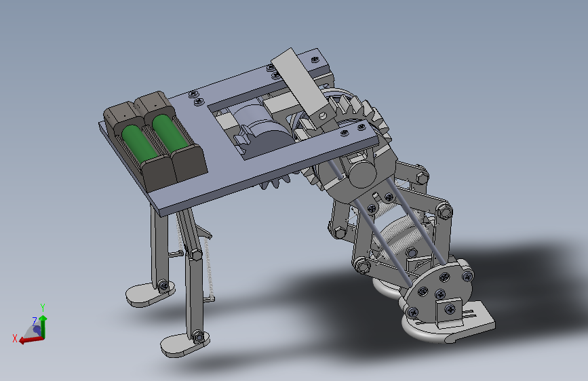
Task: Select the semicircular disc plate with four screws
Action: click(439, 291)
